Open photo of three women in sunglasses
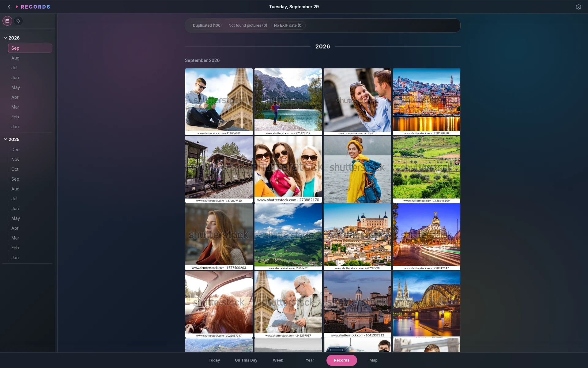Image resolution: width=588 pixels, height=368 pixels. [x=288, y=169]
